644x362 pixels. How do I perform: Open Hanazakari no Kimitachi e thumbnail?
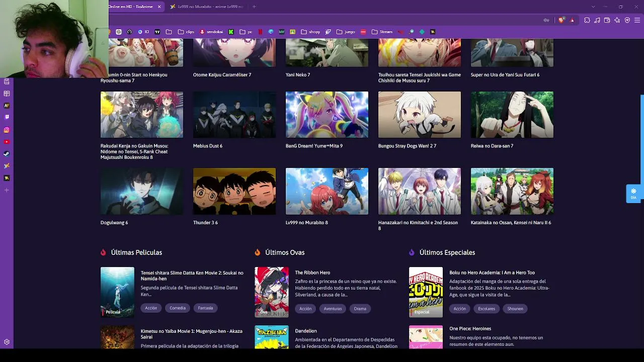[x=420, y=191]
